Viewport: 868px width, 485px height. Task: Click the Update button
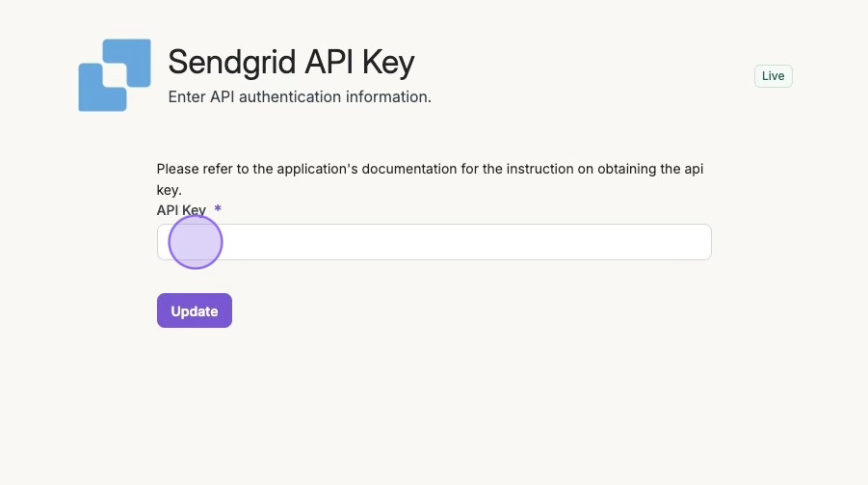[195, 310]
